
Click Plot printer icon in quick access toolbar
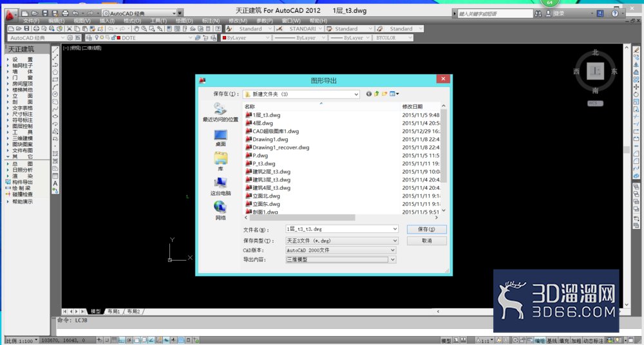point(65,13)
